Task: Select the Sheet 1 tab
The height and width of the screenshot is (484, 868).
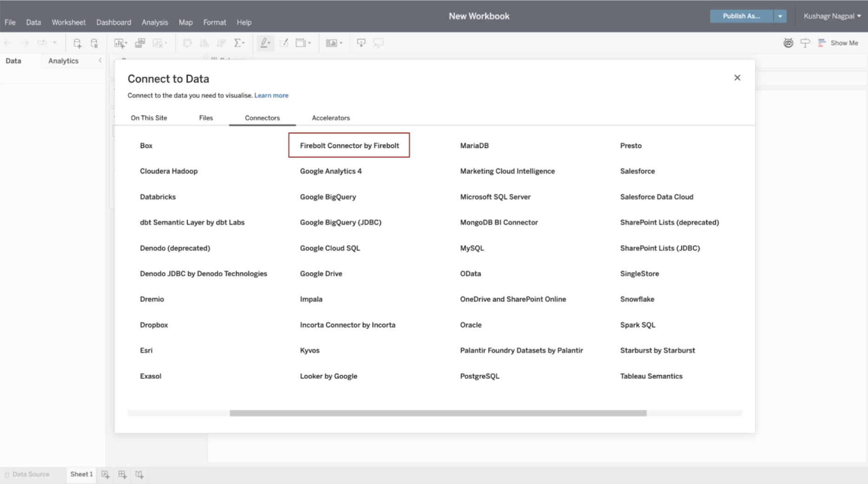Action: tap(81, 474)
